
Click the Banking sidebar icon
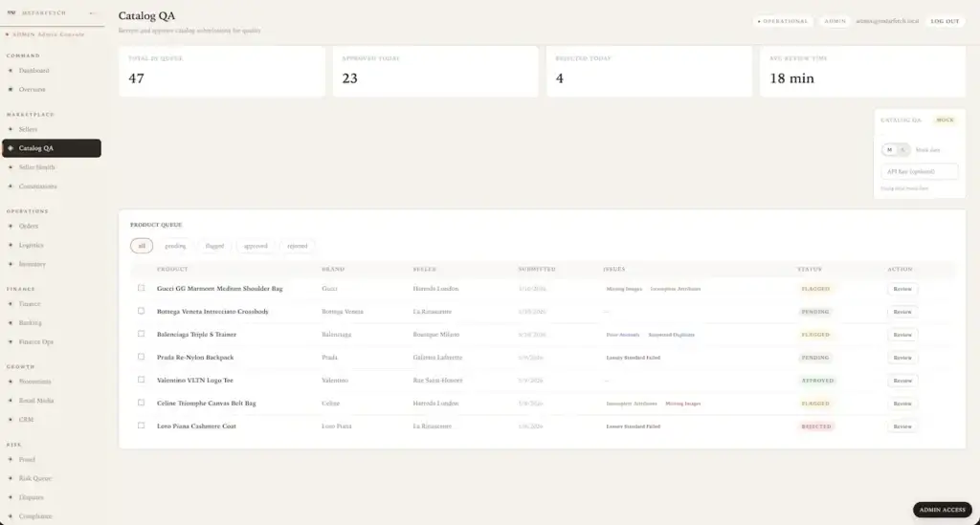[x=11, y=322]
